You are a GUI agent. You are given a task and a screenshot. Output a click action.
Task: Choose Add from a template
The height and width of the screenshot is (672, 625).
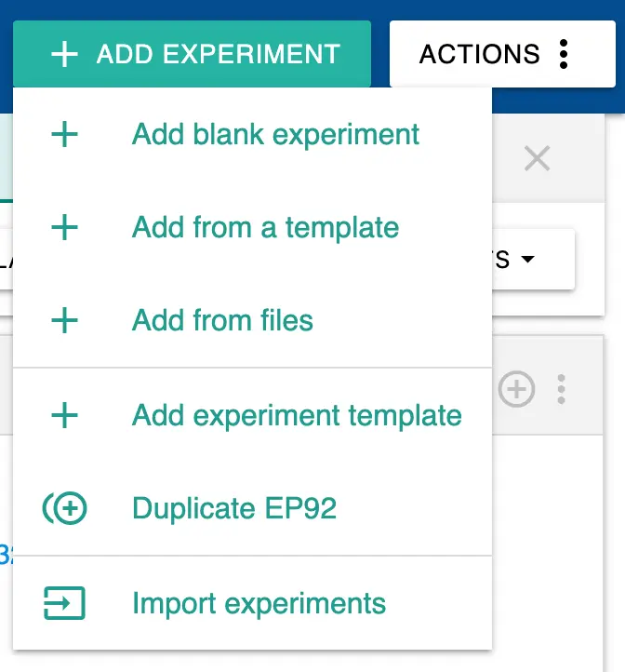(265, 228)
